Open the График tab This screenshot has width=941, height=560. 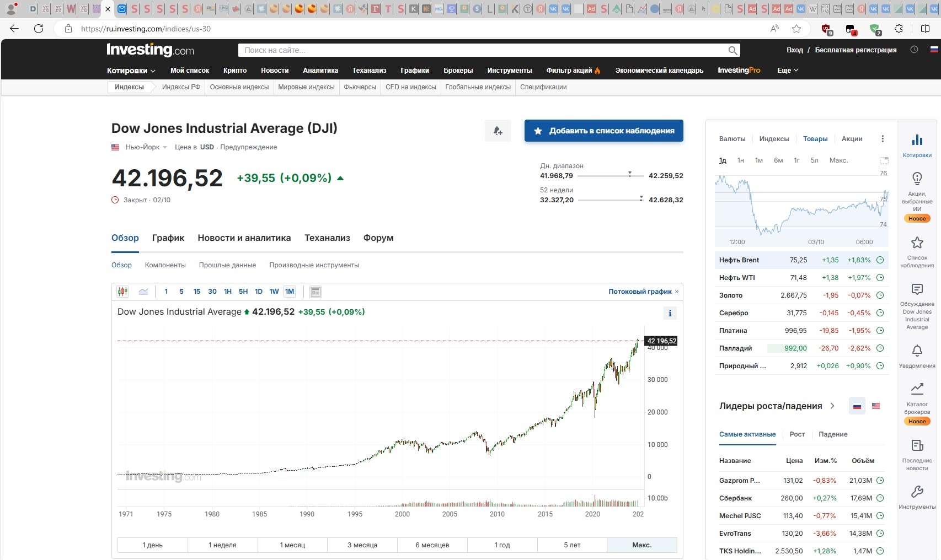click(x=168, y=238)
